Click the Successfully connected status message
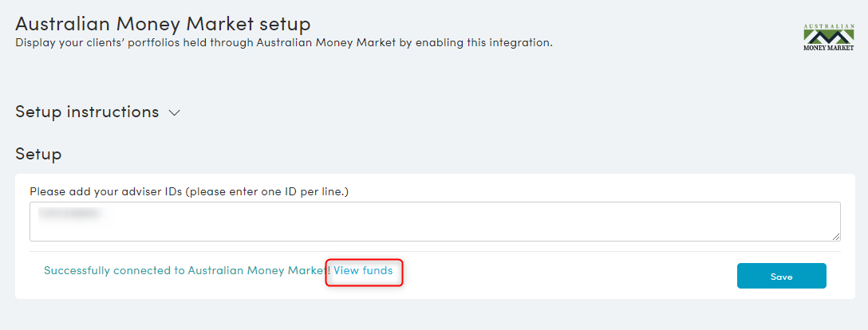The width and height of the screenshot is (868, 330). tap(187, 271)
